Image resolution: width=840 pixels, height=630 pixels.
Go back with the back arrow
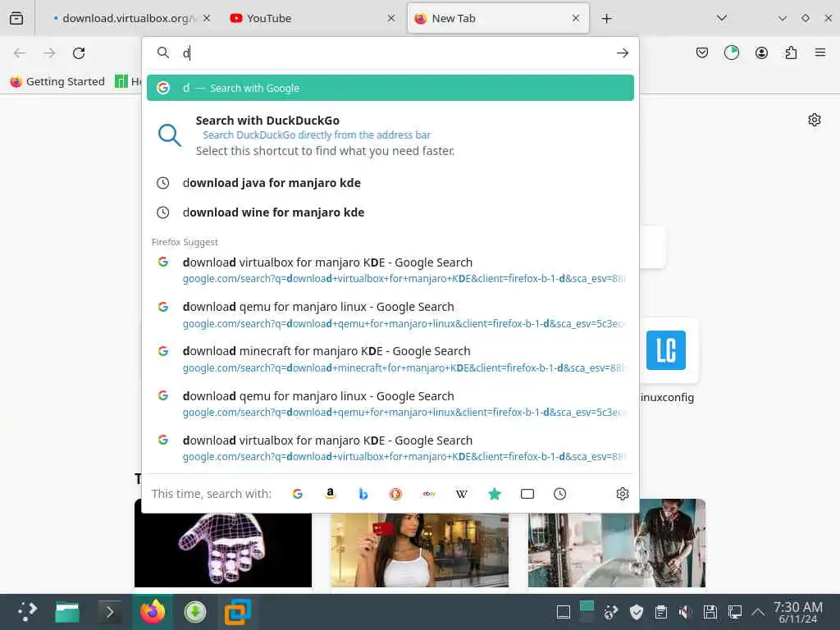click(20, 53)
